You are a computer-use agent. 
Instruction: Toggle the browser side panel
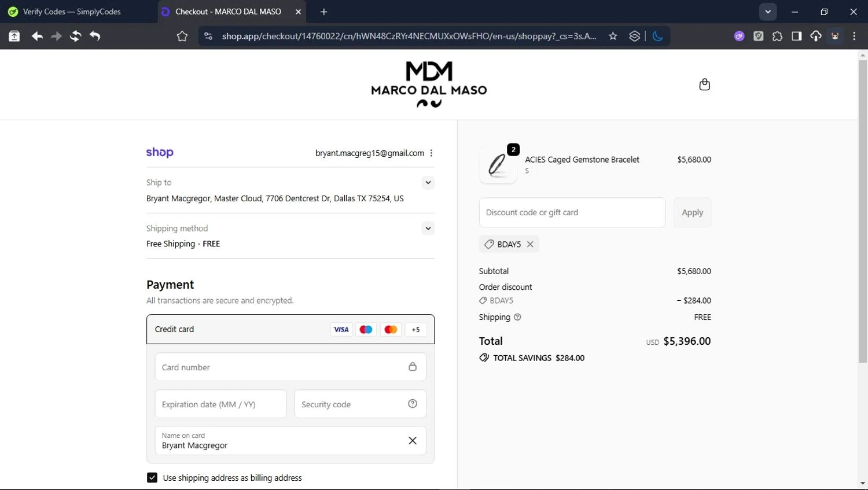point(797,36)
